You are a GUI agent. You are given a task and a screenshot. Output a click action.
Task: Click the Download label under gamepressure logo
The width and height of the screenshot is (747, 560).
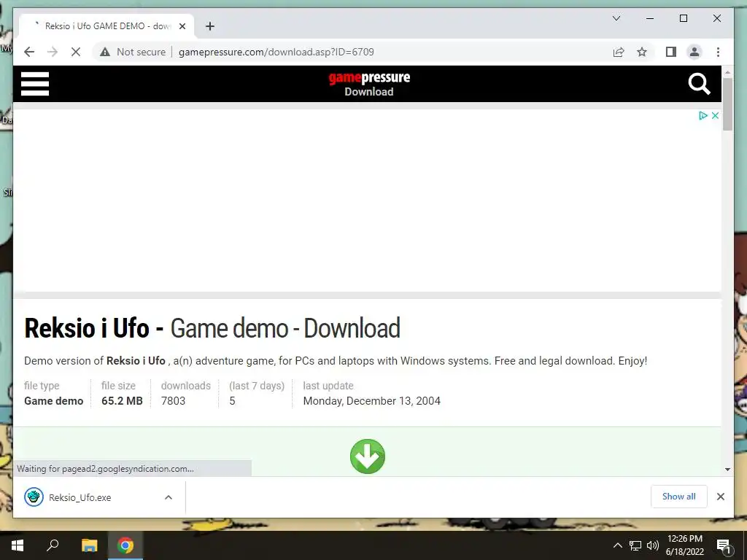368,92
